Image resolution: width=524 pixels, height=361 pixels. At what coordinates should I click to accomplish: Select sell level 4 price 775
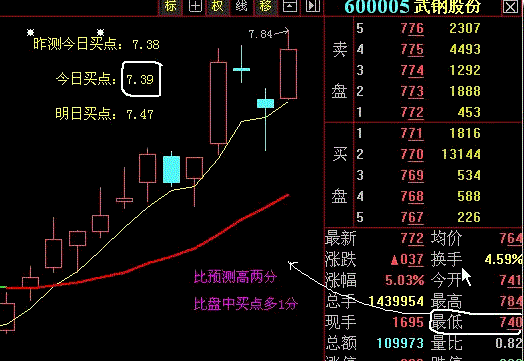(412, 50)
